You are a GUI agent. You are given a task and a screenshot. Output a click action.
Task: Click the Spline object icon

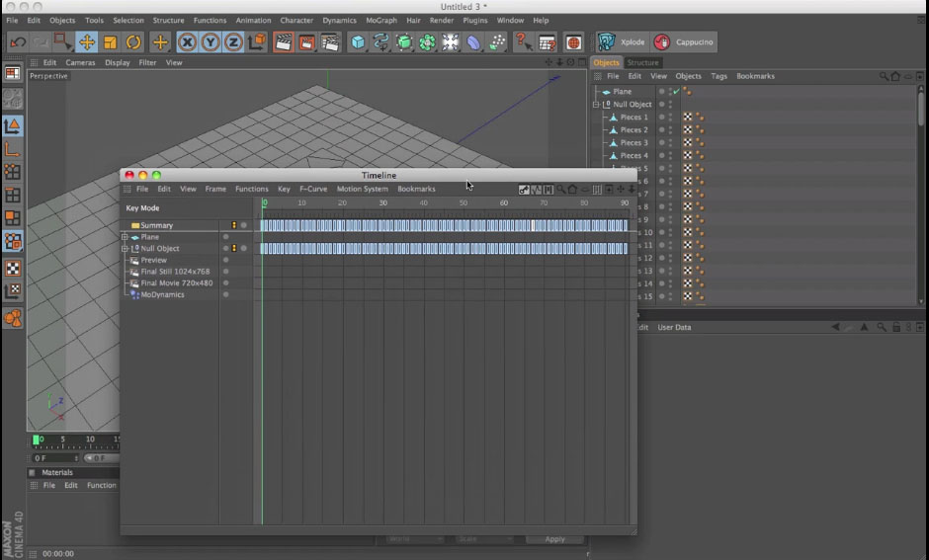[x=380, y=42]
